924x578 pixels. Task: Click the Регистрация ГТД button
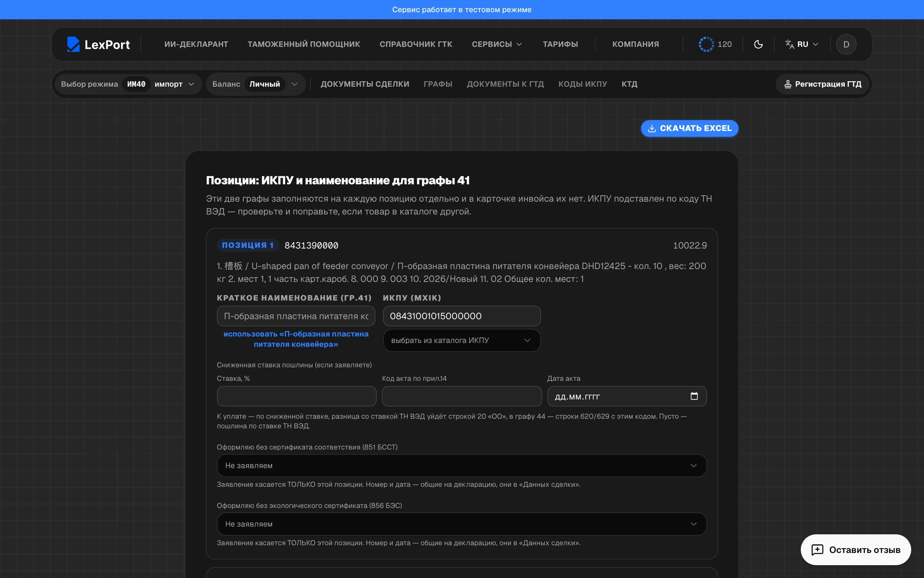point(823,84)
